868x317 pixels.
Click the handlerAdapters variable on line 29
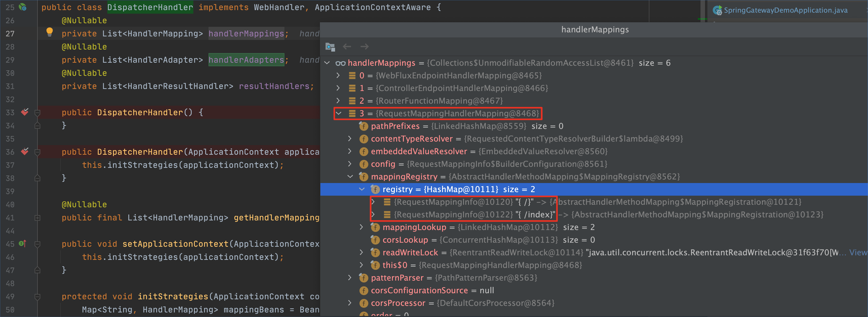[x=246, y=60]
